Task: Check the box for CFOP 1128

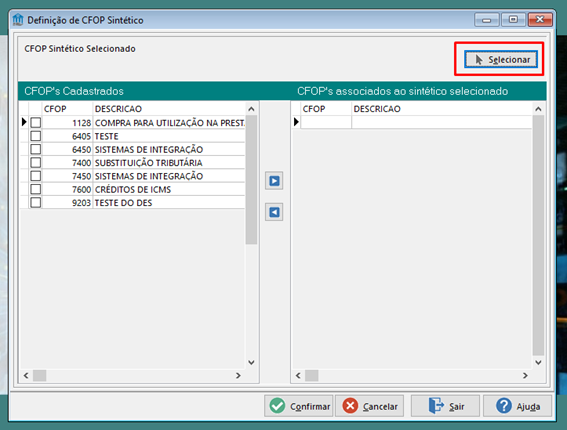Action: point(36,123)
